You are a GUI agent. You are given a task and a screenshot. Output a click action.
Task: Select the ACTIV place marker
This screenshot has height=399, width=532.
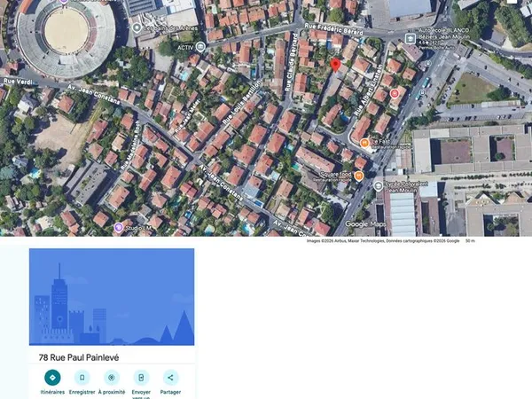click(x=200, y=47)
